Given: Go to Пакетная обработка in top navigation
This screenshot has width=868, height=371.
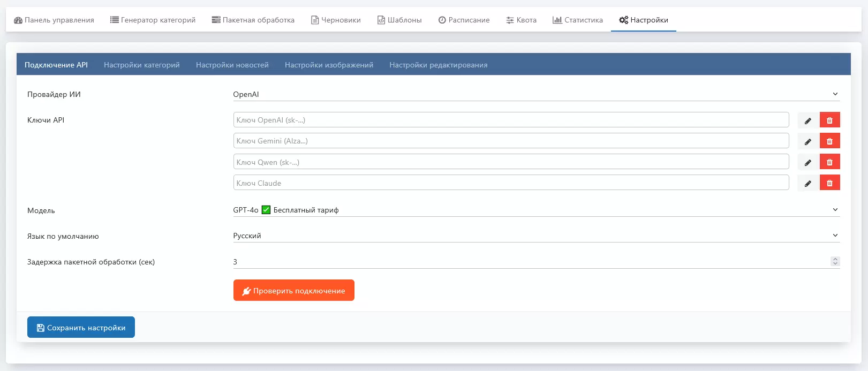Looking at the screenshot, I should pos(253,20).
